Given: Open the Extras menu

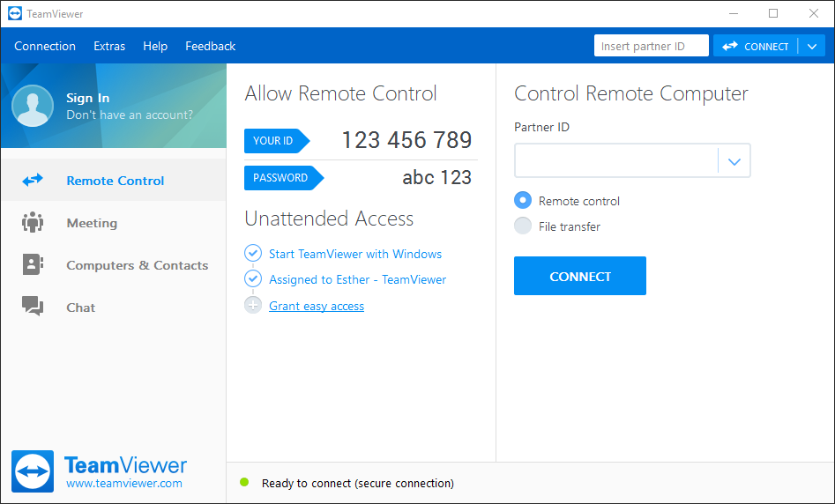Looking at the screenshot, I should point(109,47).
